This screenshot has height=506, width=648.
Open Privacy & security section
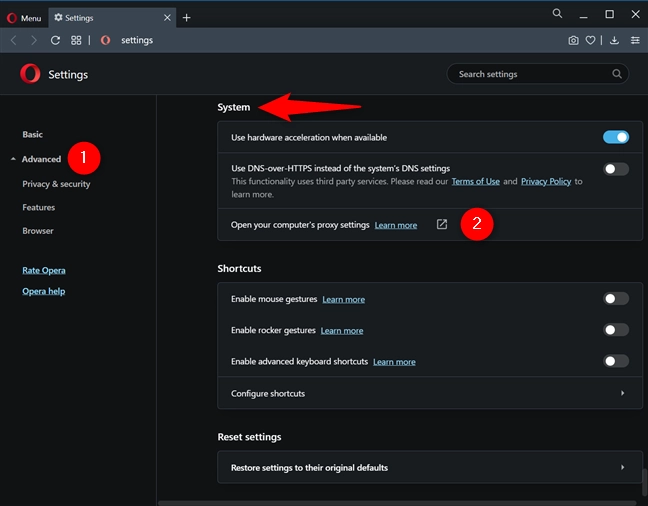[56, 184]
